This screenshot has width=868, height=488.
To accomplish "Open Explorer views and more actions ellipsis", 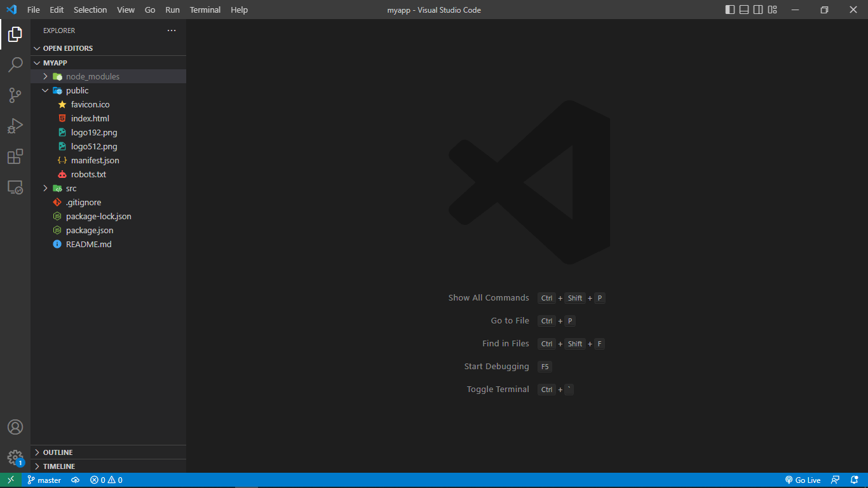I will coord(172,30).
